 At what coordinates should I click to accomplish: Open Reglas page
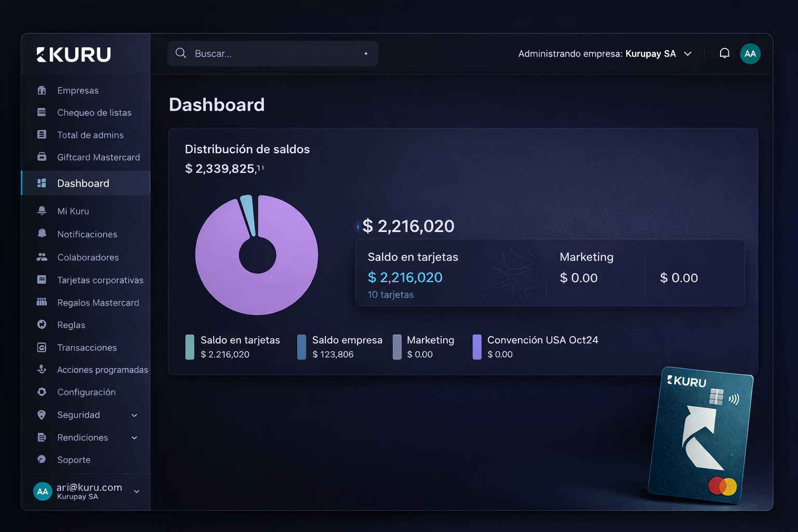pos(86,324)
